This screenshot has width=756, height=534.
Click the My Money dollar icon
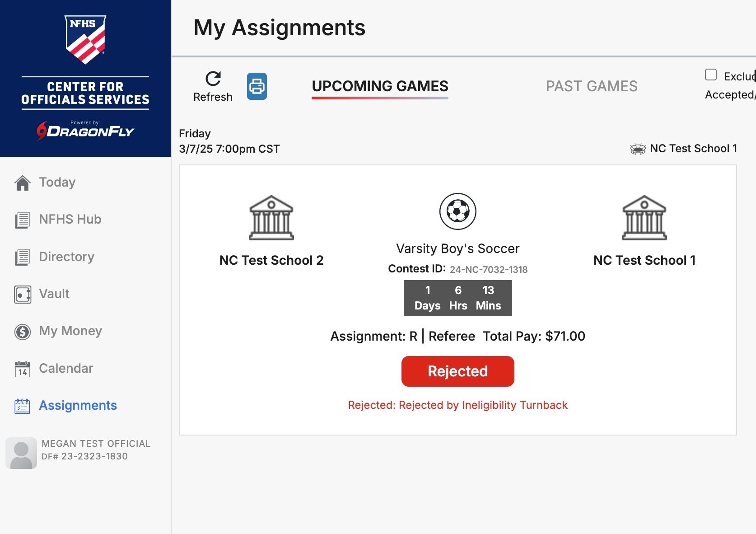click(x=23, y=332)
